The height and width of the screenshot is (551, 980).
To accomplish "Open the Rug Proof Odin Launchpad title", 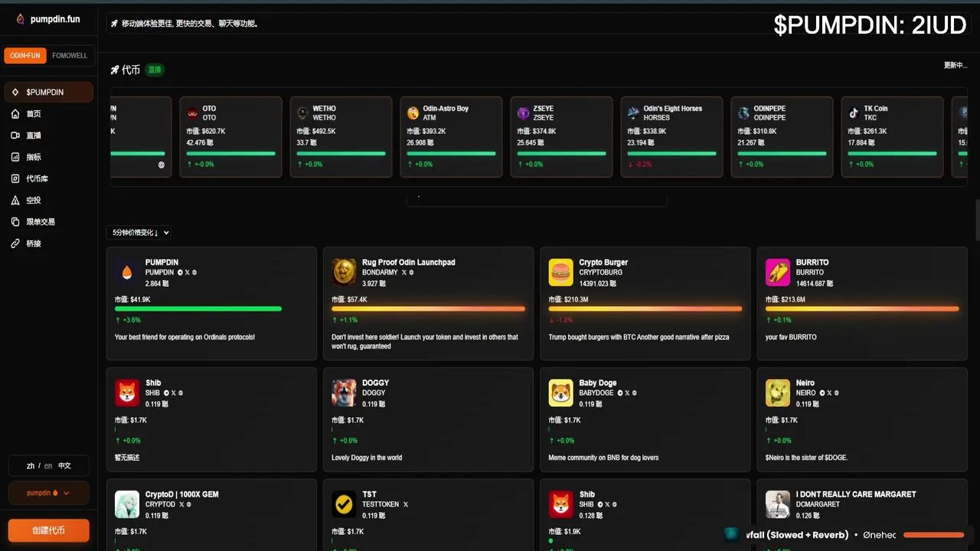I will pos(409,262).
